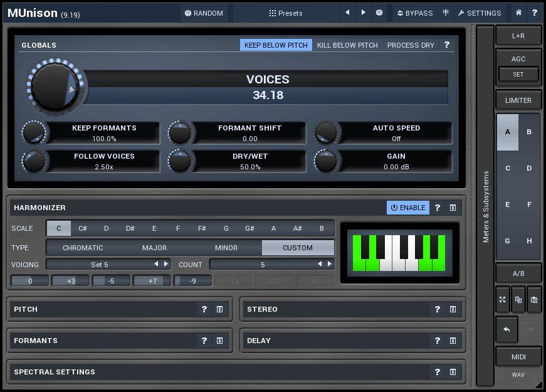Viewport: 546px width, 392px height.
Task: Select preset slot D
Action: [529, 168]
